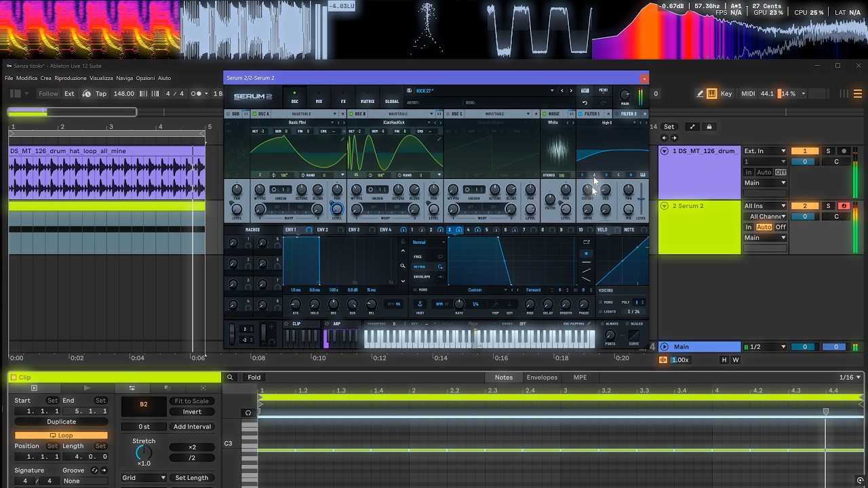Arm the Serum 2 track for recording
Screen dimensions: 868x488
point(844,206)
